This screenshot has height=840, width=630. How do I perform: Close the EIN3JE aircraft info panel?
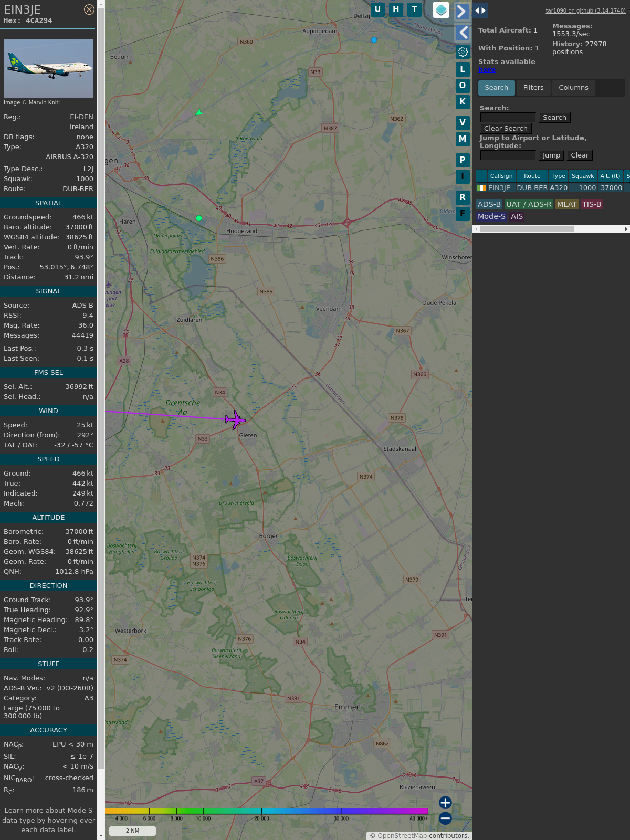point(89,9)
